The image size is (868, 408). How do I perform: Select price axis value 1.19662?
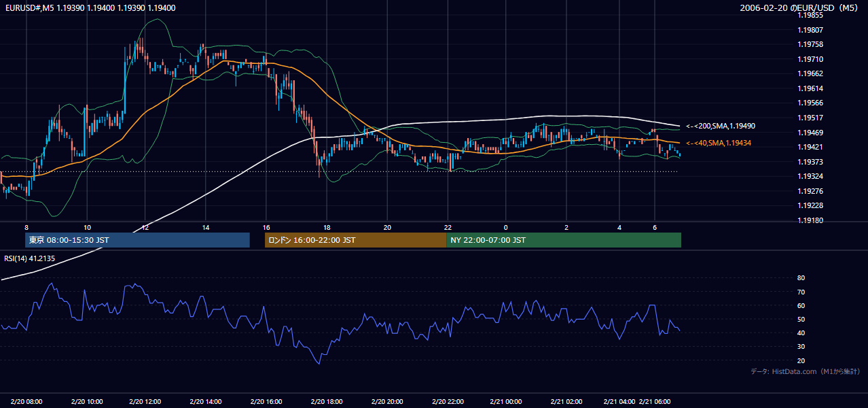[810, 73]
